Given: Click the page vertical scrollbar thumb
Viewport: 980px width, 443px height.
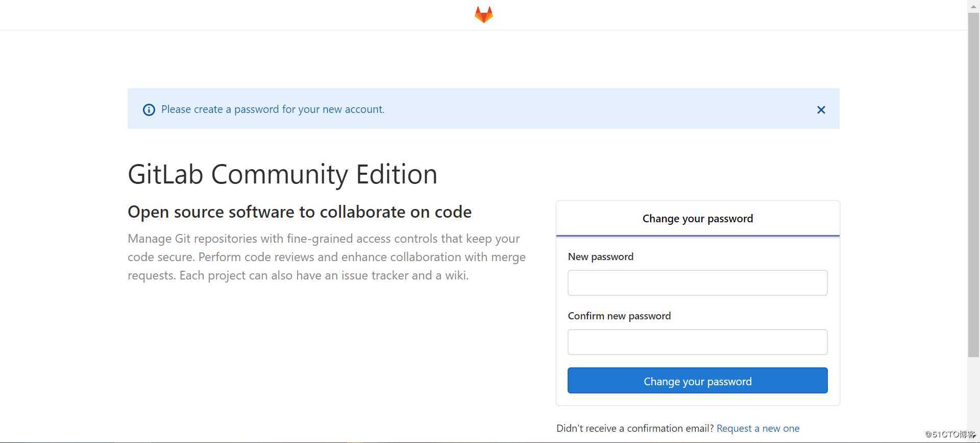Looking at the screenshot, I should [x=973, y=185].
